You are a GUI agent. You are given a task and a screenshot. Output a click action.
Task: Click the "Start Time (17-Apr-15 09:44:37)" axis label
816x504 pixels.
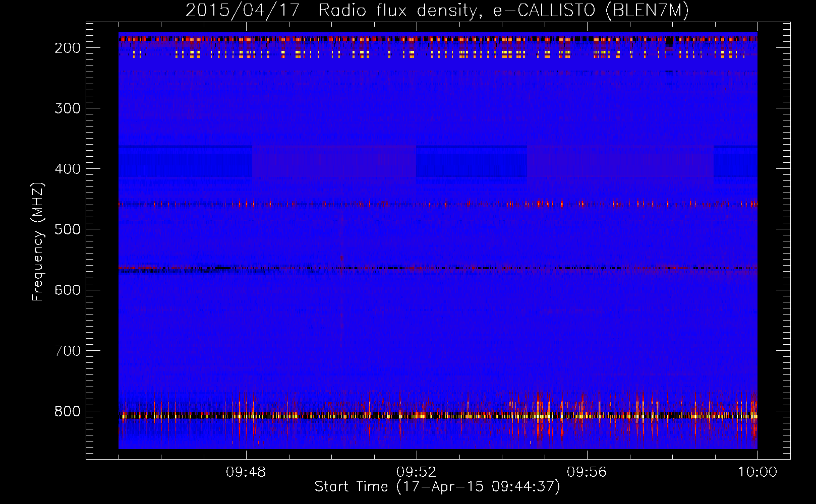point(437,487)
